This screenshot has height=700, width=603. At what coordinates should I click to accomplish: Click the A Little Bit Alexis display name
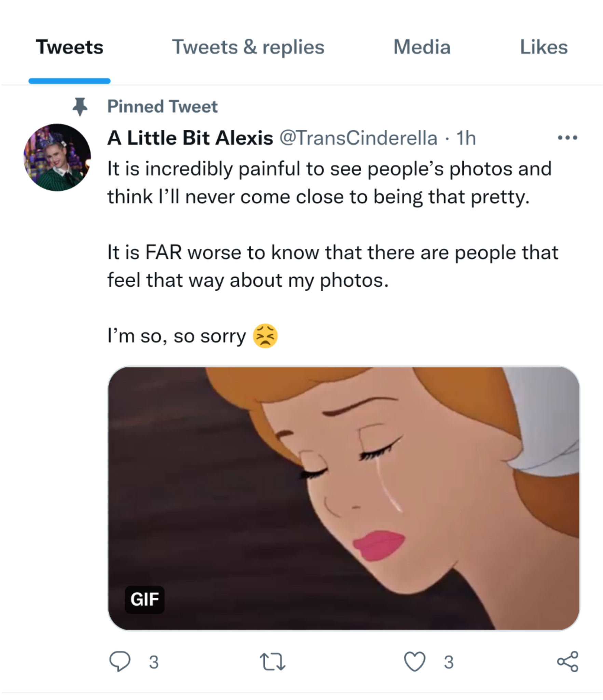[190, 138]
